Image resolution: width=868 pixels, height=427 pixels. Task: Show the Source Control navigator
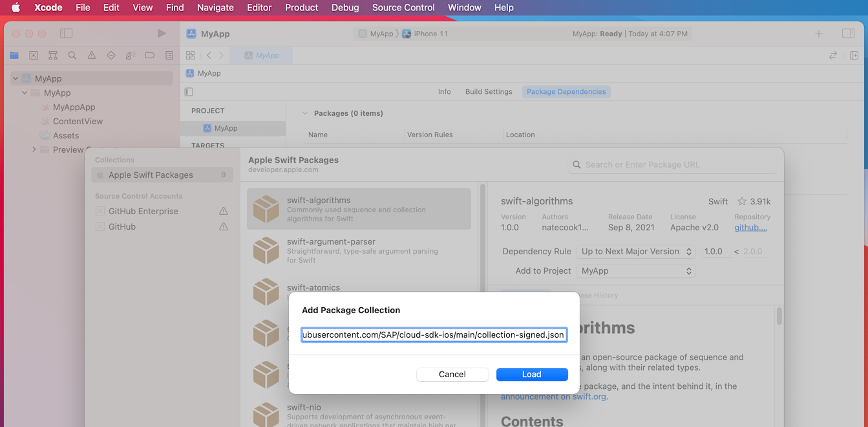[34, 56]
